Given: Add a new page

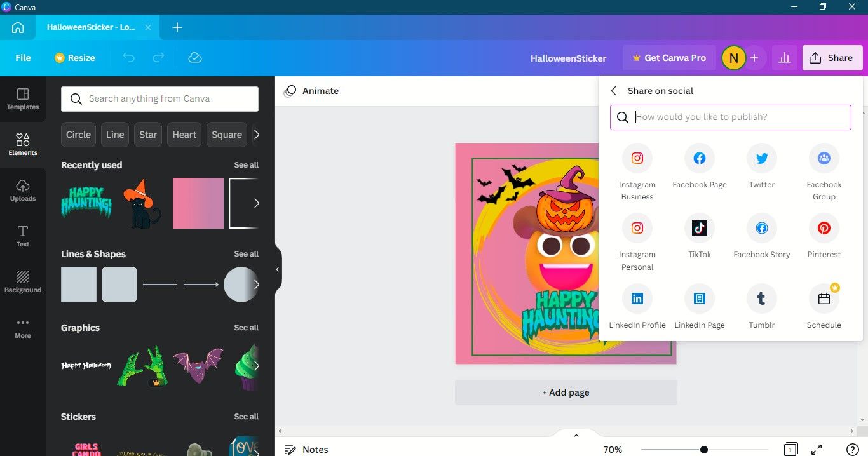Looking at the screenshot, I should click(566, 392).
